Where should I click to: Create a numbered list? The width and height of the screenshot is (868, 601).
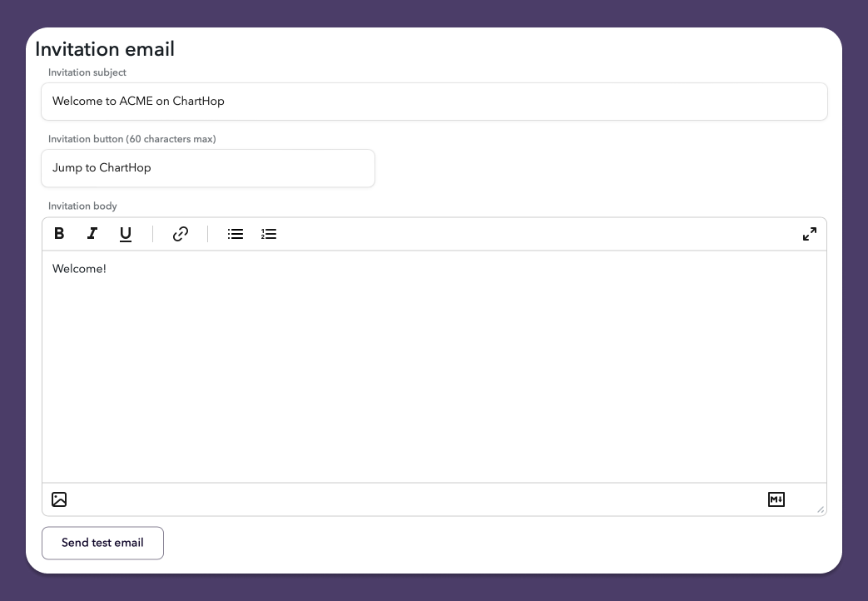click(x=269, y=234)
